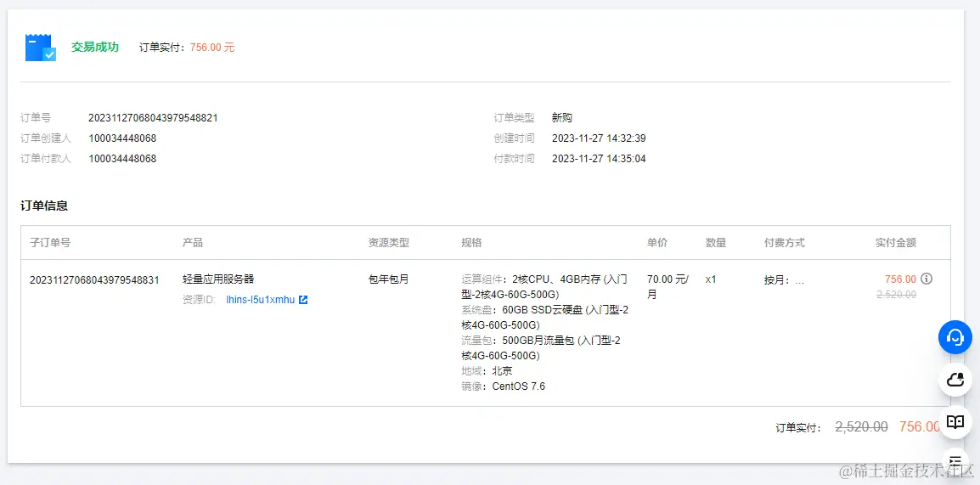This screenshot has height=485, width=980.
Task: Click the 规格 column header
Action: click(x=471, y=243)
